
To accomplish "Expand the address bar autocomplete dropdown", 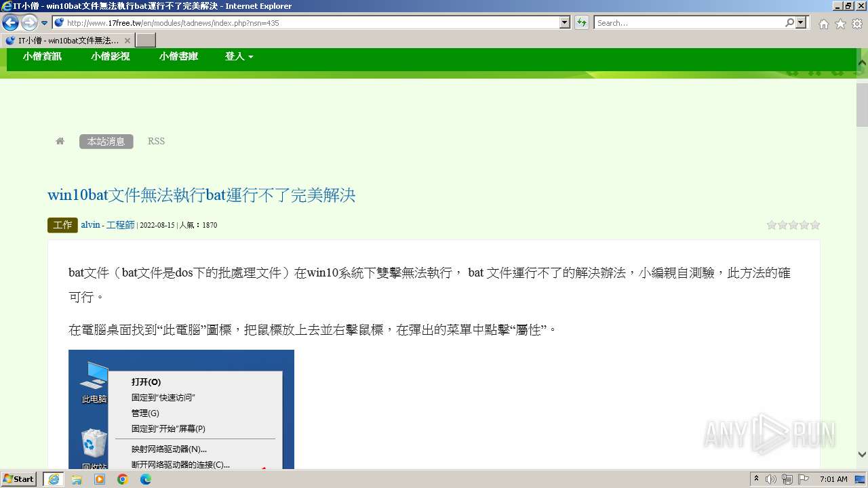I will (565, 22).
